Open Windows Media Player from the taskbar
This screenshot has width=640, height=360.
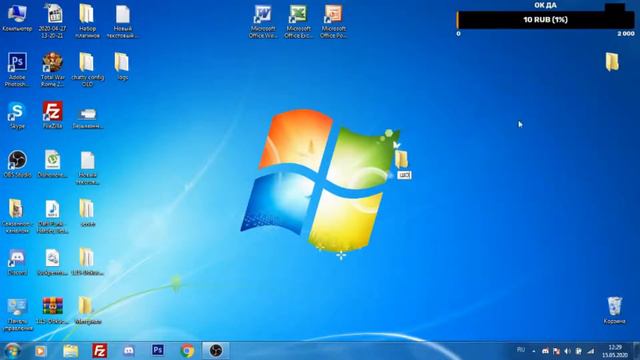tap(40, 351)
